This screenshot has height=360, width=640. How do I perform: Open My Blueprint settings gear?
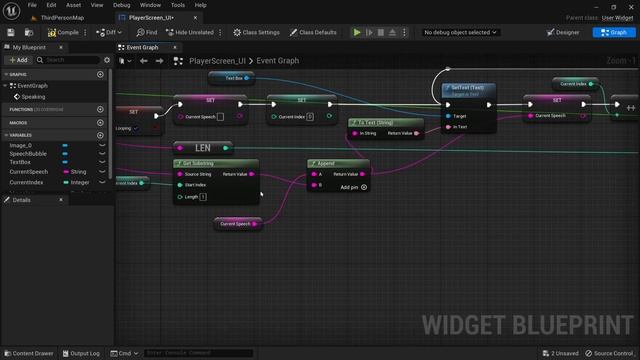[107, 60]
